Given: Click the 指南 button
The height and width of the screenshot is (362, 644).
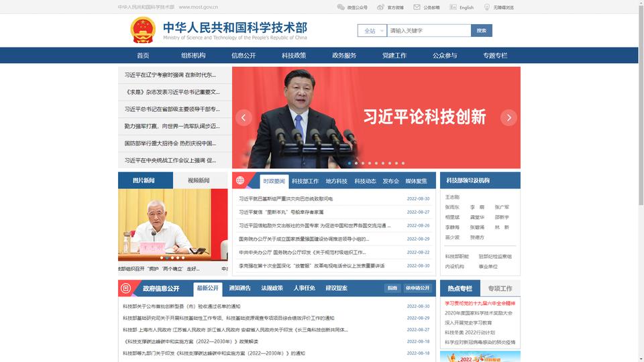Looking at the screenshot, I should pos(392,288).
